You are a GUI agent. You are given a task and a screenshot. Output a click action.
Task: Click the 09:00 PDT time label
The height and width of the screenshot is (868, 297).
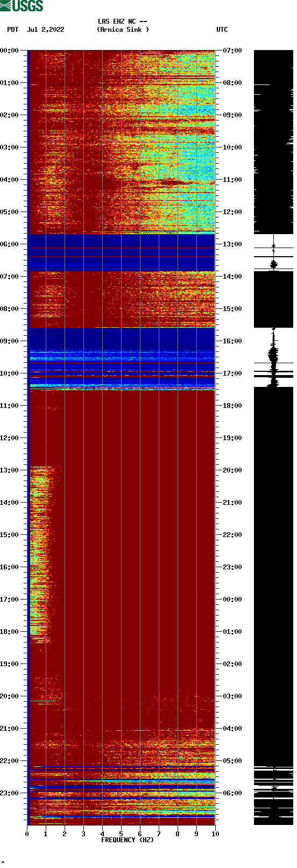(x=10, y=341)
